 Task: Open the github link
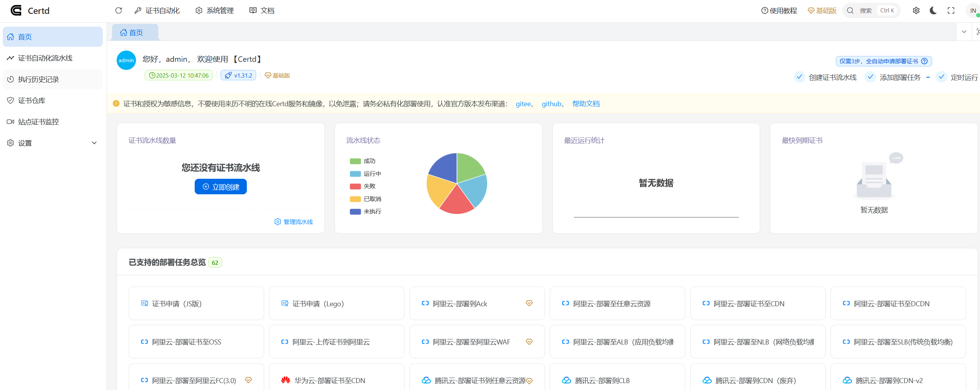(x=552, y=103)
